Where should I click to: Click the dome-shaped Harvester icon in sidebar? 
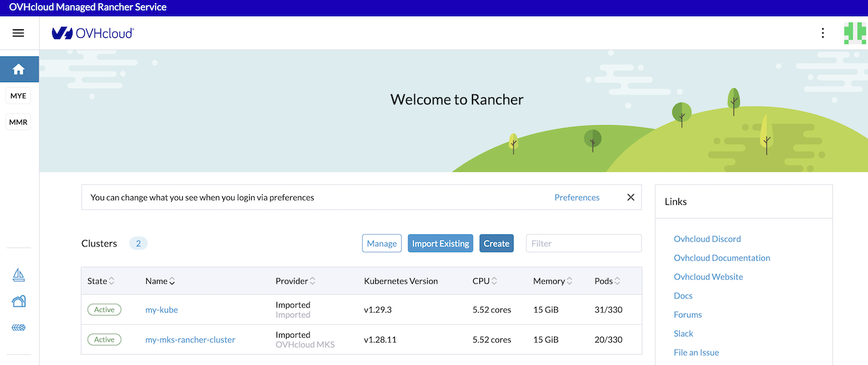pyautogui.click(x=19, y=300)
